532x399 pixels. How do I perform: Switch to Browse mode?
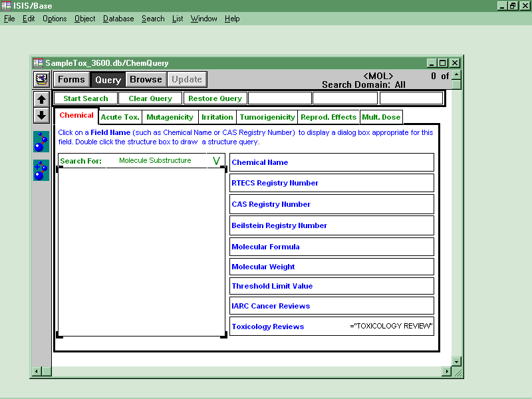pos(146,80)
